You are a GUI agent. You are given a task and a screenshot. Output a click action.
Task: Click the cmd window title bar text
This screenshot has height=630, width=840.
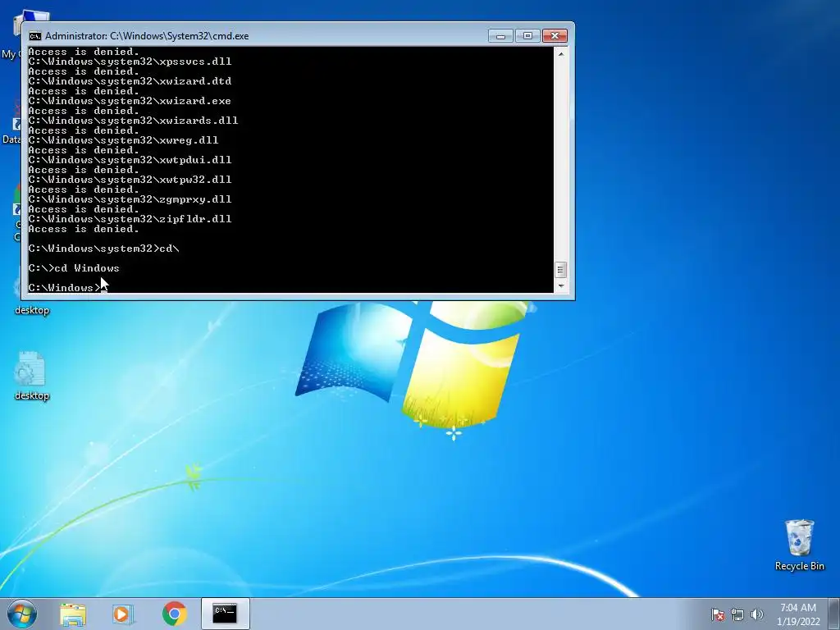click(147, 36)
